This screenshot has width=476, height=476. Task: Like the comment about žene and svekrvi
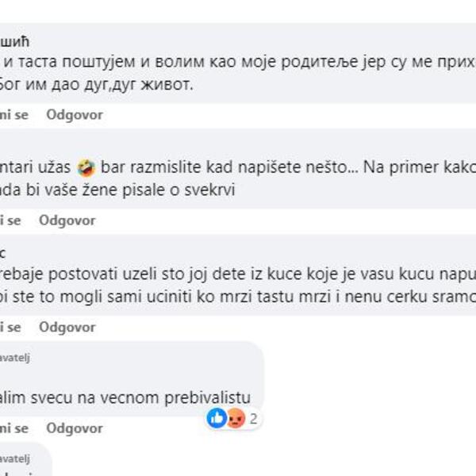[x=10, y=220]
